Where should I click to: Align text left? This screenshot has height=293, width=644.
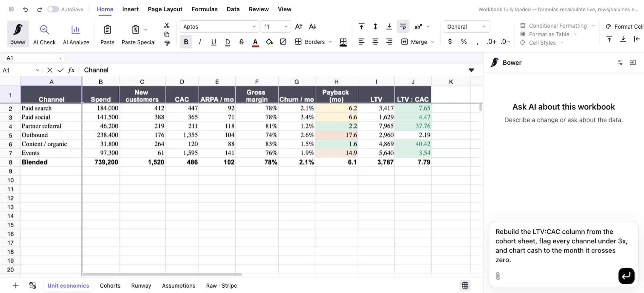361,42
